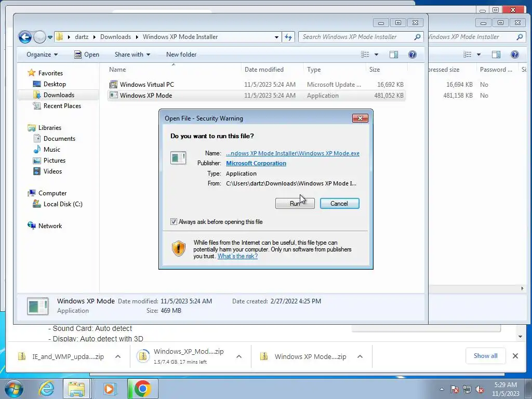Open the Pictures library
Screen dimensions: 532x399
tap(54, 160)
